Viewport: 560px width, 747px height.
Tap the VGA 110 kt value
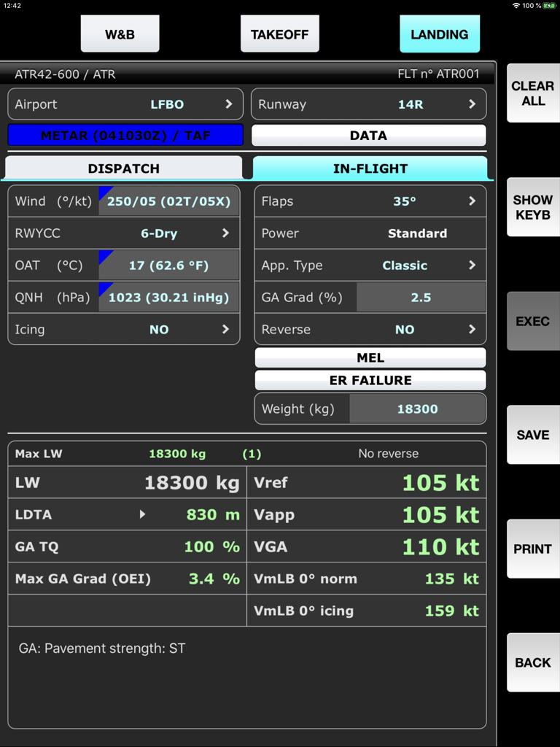point(440,546)
